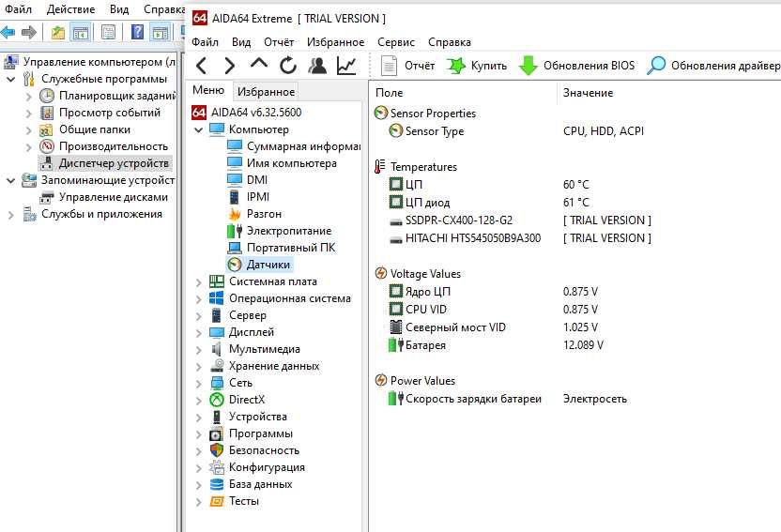
Task: Click the Refresh icon in AIDA64 toolbar
Action: tap(288, 66)
